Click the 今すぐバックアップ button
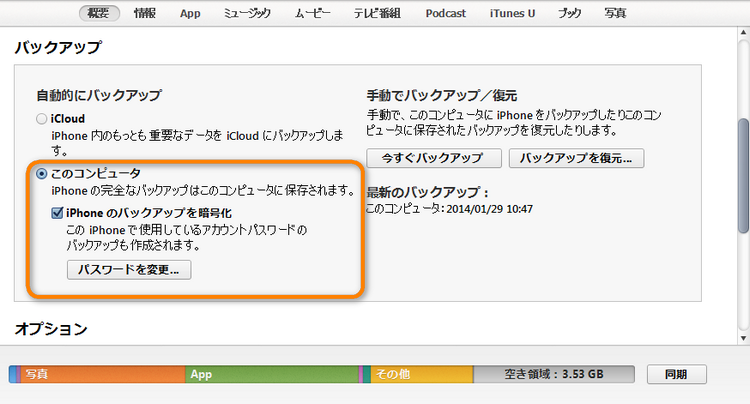The height and width of the screenshot is (404, 750). click(434, 158)
